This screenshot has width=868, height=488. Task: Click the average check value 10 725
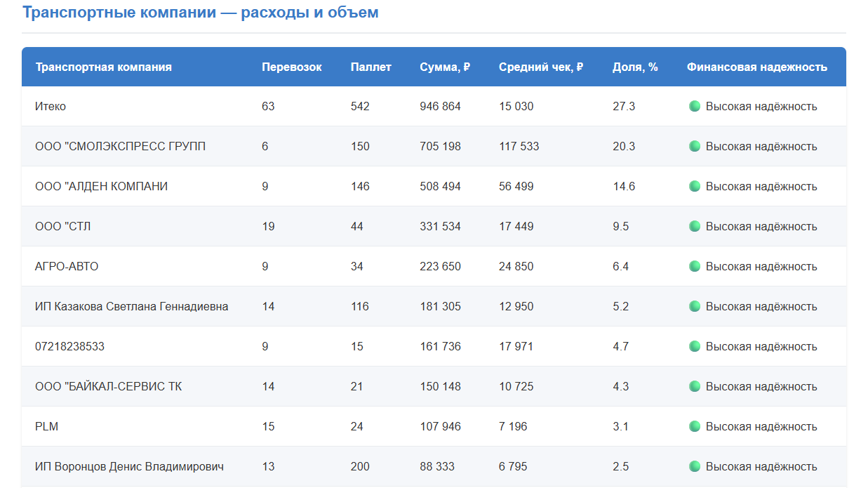tap(516, 386)
